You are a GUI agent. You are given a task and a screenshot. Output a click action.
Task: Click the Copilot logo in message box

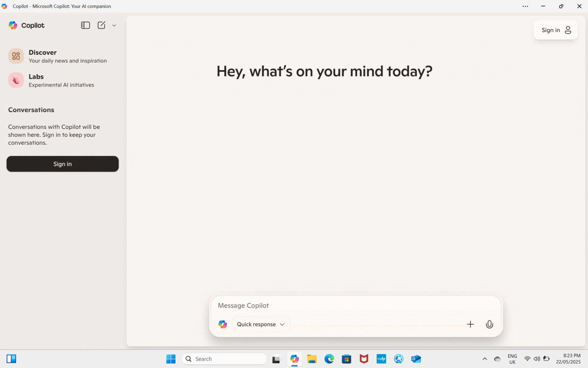223,324
